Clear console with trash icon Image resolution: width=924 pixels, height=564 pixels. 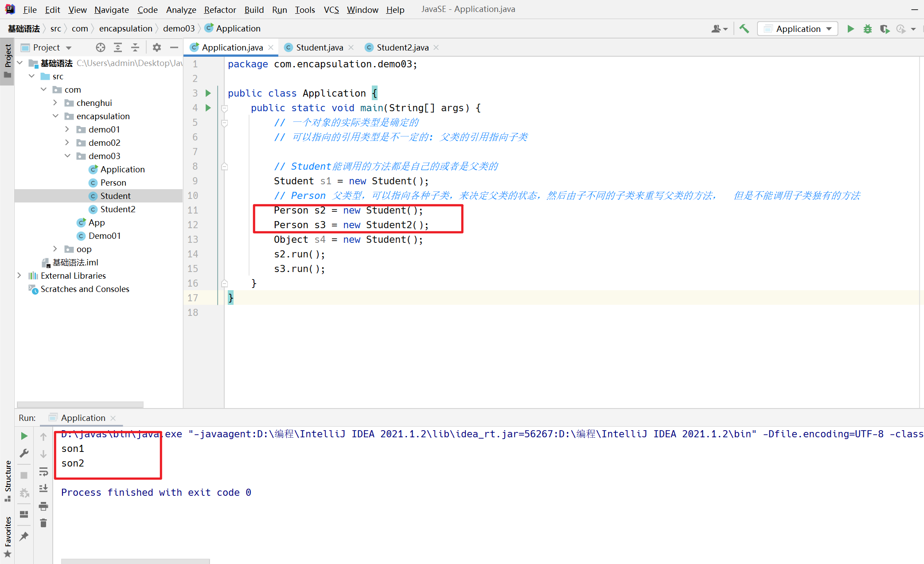[x=43, y=523]
